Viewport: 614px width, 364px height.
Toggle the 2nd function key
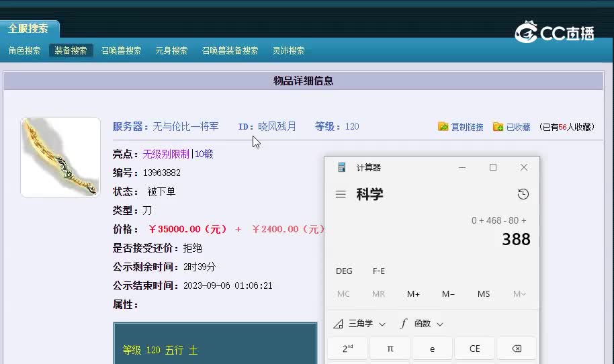[347, 349]
